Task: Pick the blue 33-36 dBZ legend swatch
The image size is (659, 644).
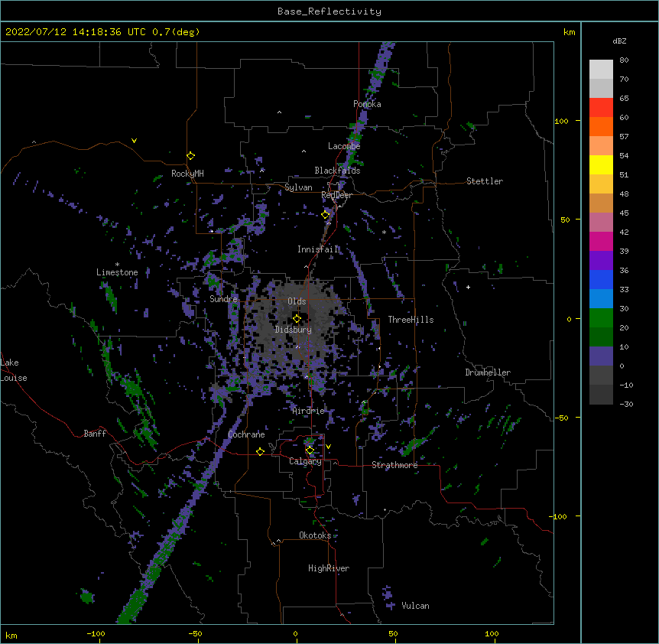Action: (x=601, y=279)
